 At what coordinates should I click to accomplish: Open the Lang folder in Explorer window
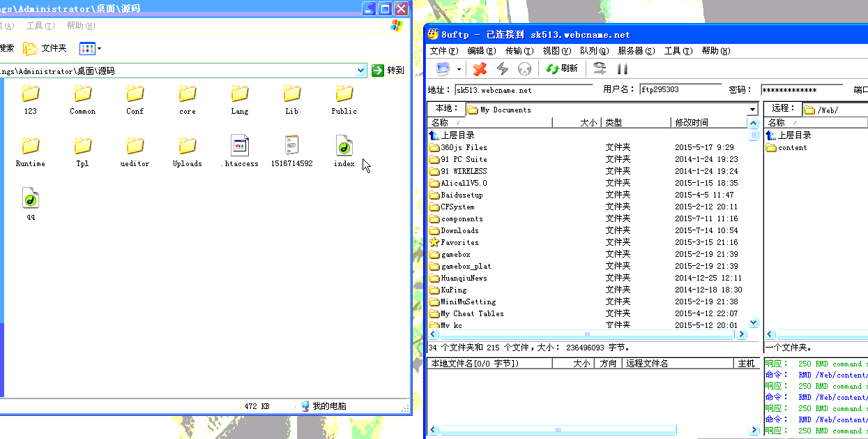(x=240, y=100)
